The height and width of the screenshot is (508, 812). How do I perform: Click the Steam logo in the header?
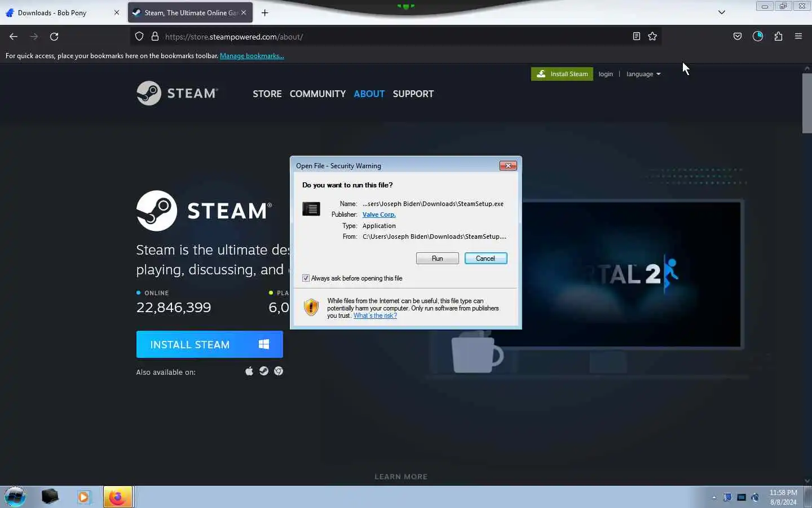click(177, 93)
